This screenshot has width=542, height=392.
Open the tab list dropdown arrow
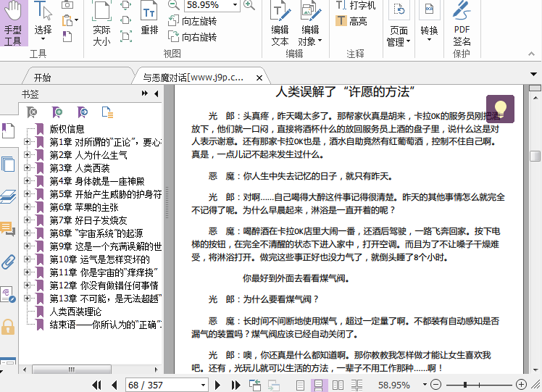pyautogui.click(x=534, y=75)
